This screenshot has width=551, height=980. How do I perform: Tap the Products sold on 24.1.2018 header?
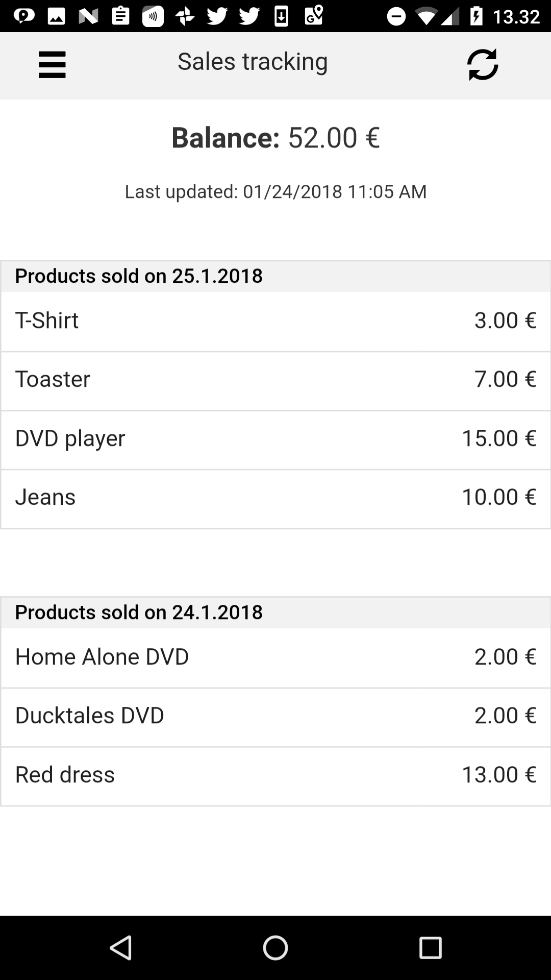[139, 612]
